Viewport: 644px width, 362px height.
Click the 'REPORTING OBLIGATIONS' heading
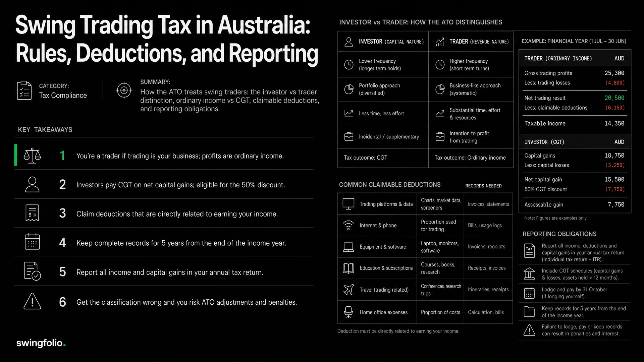(559, 234)
